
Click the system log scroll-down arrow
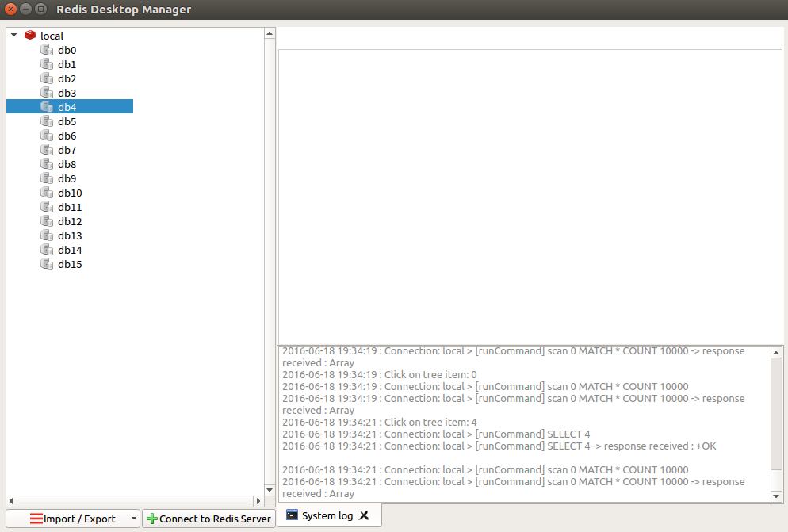[x=776, y=496]
